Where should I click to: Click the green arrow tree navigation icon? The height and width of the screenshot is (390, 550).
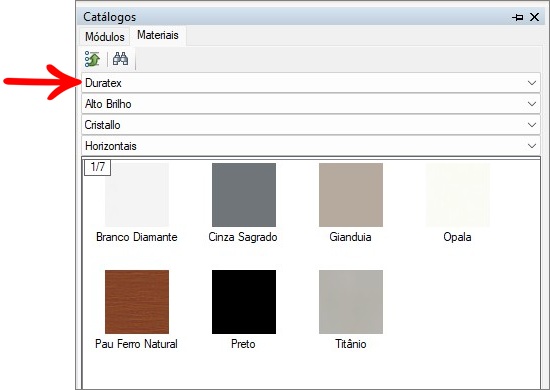(x=92, y=59)
